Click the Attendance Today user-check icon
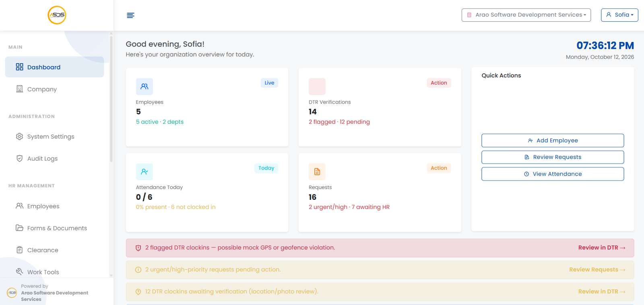Viewport: 644px width, 305px height. coord(144,172)
